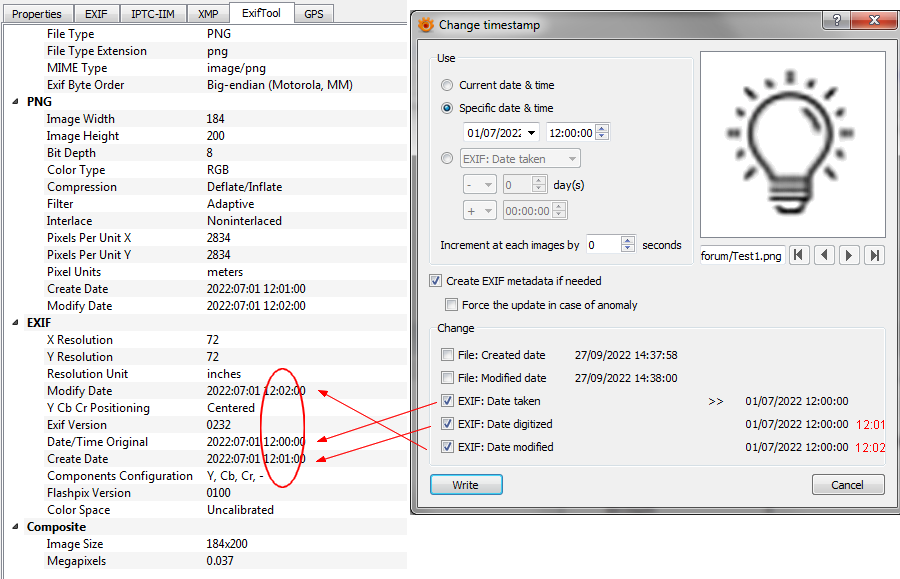Select Current date & time radio button
Screen dimensions: 900x579
[447, 85]
